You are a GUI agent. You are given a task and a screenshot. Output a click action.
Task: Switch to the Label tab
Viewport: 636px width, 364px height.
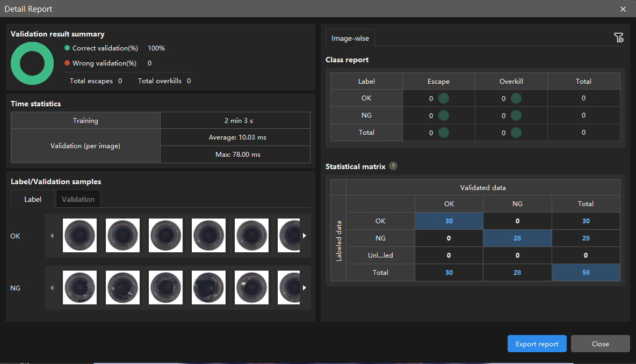[x=32, y=199]
